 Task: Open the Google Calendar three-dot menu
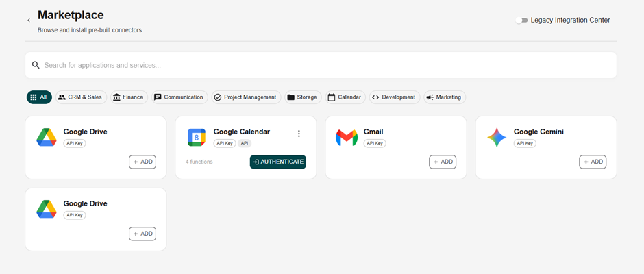click(299, 134)
